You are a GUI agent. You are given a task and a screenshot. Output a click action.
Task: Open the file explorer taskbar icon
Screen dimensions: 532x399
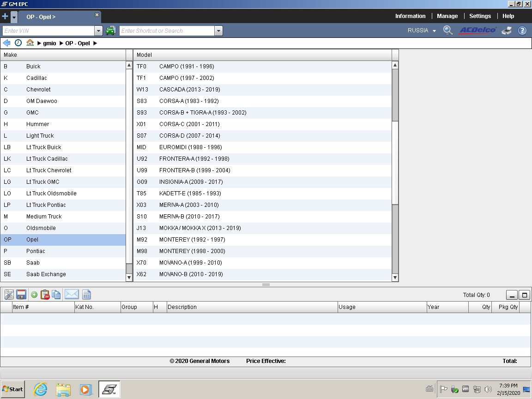click(63, 389)
